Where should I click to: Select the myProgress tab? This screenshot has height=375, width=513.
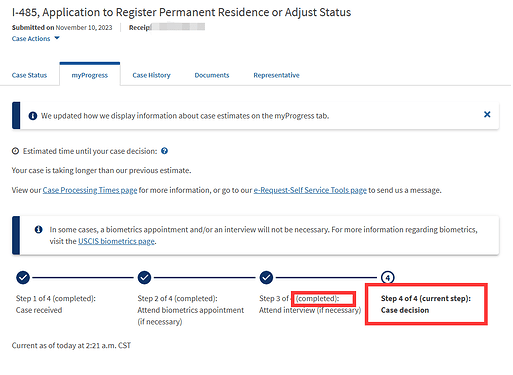pyautogui.click(x=90, y=75)
